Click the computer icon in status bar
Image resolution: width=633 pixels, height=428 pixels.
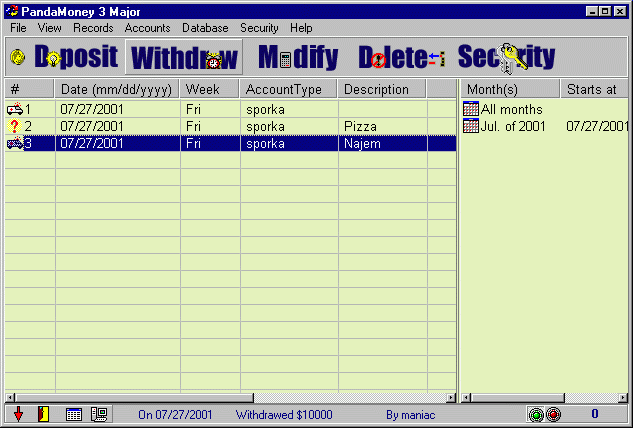click(99, 414)
